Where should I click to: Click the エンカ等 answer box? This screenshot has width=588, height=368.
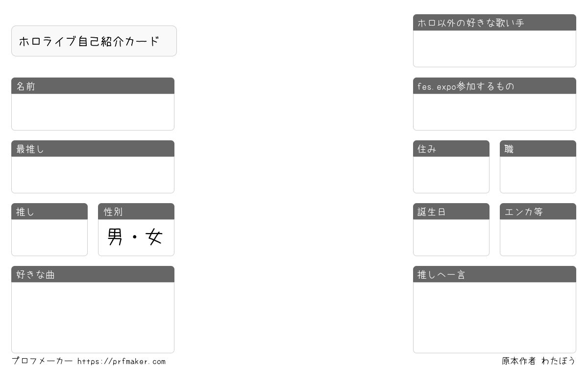pyautogui.click(x=538, y=237)
